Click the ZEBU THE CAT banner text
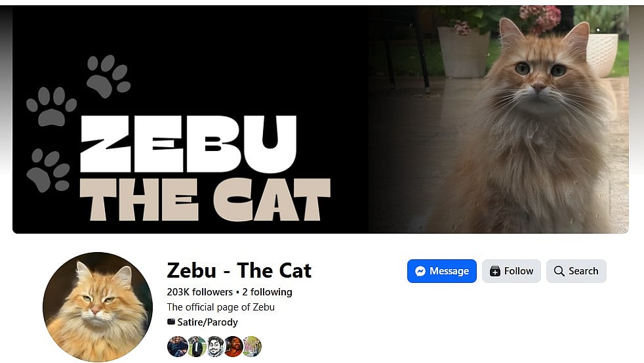Viewport: 644px width, 363px height. pyautogui.click(x=205, y=168)
